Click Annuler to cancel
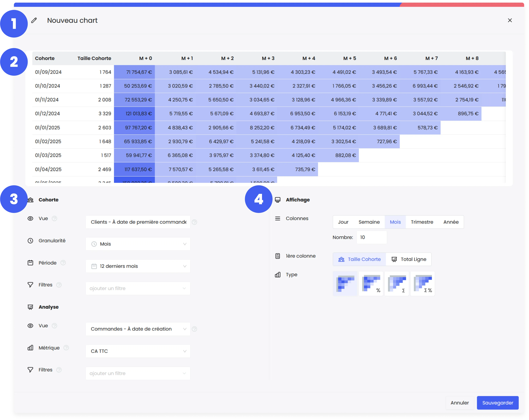 pos(460,403)
